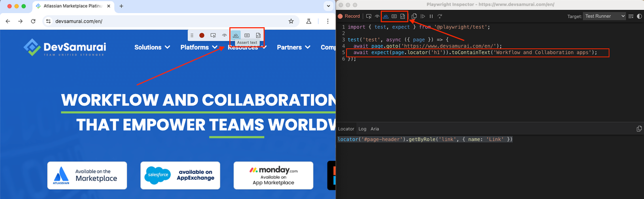Click red Record dot on overlay toolbar
Image resolution: width=644 pixels, height=199 pixels.
[x=202, y=35]
